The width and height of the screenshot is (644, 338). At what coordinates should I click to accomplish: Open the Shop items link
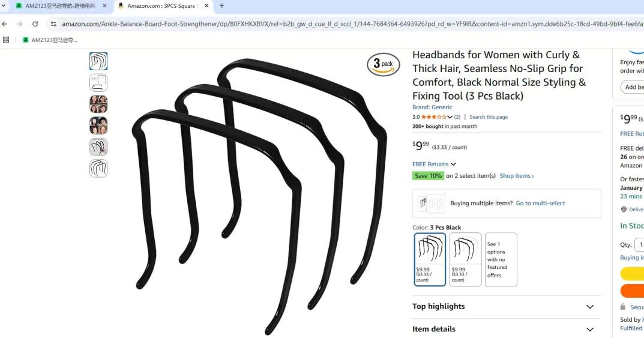point(517,176)
